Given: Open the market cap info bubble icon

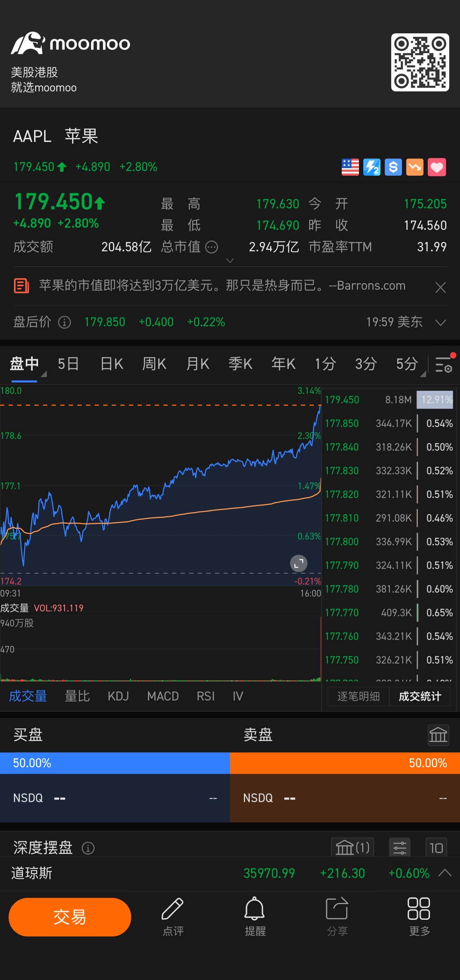Looking at the screenshot, I should [211, 247].
